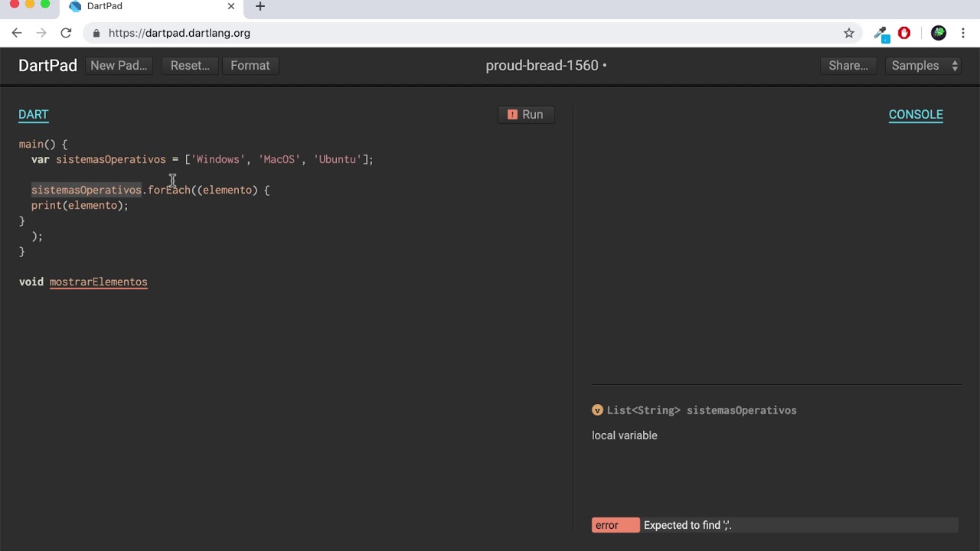
Task: Click the 'var' keyword in code
Action: tap(41, 159)
